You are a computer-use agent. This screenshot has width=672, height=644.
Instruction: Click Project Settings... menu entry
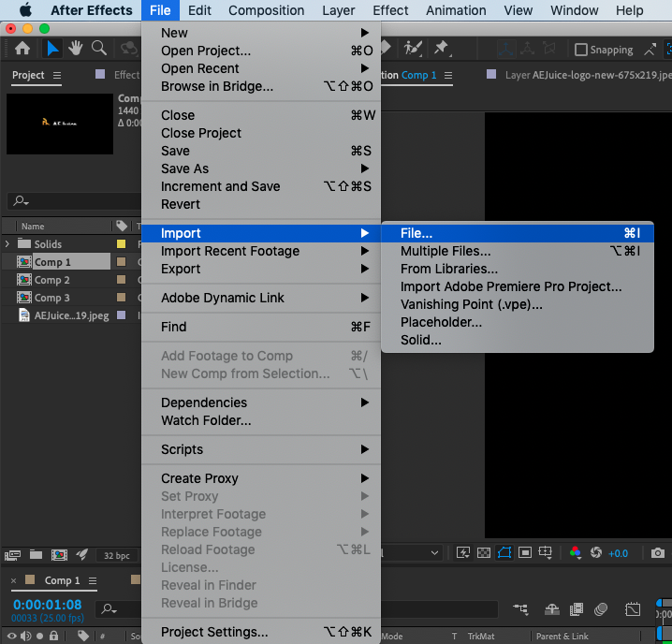[x=261, y=632]
